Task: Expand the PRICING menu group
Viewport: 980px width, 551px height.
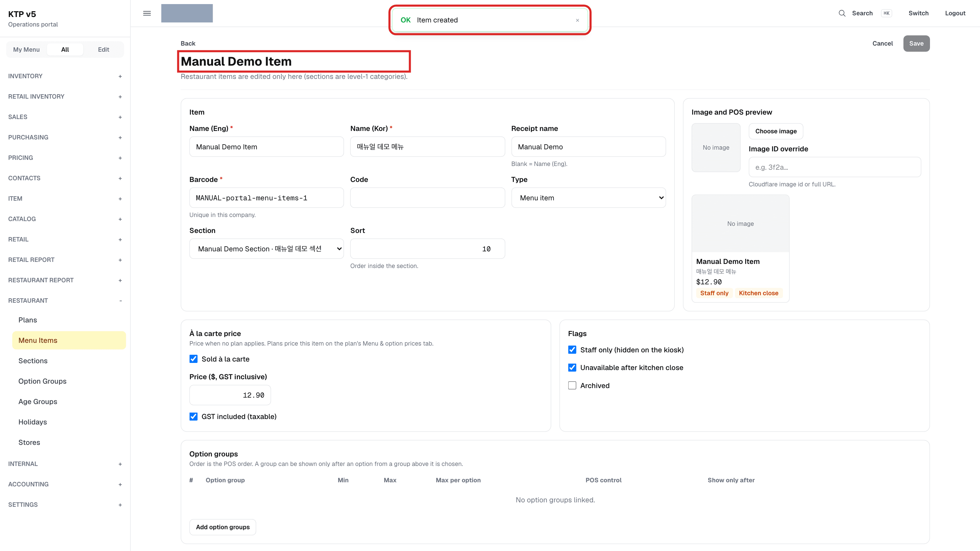Action: [x=65, y=158]
